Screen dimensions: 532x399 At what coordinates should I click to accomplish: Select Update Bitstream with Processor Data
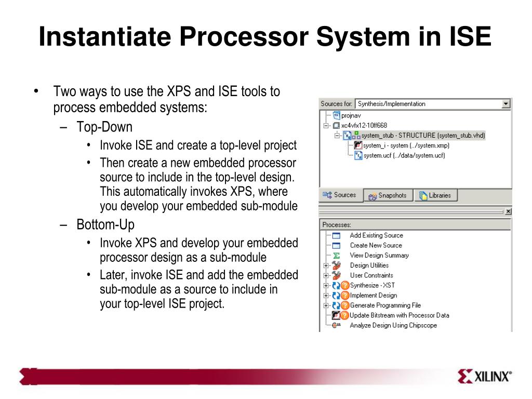tap(400, 315)
